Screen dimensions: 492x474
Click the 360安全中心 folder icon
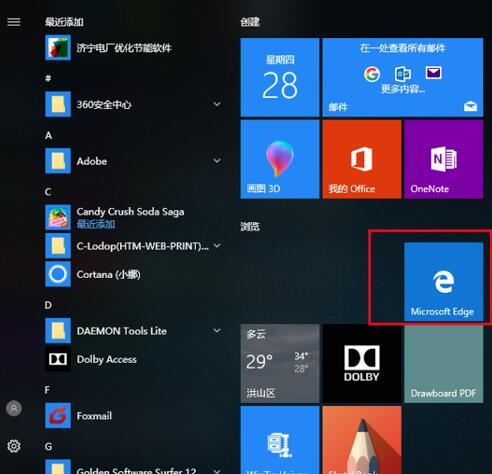[58, 104]
